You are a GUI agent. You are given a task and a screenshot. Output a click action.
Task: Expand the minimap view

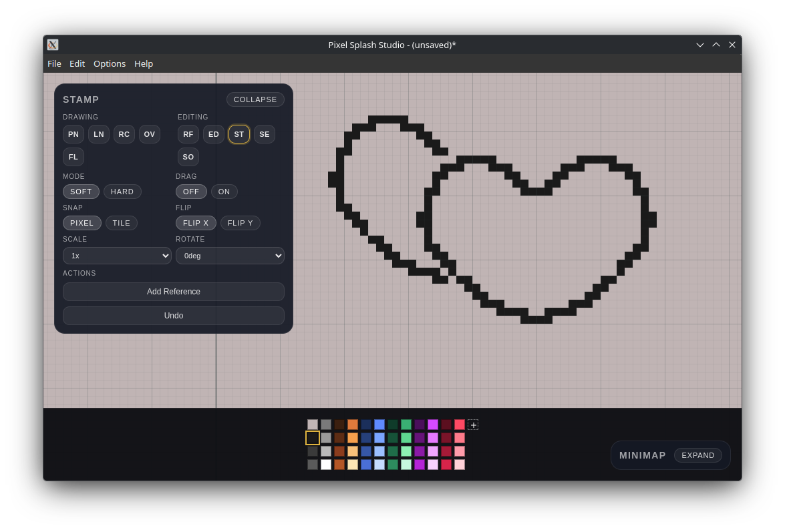698,455
